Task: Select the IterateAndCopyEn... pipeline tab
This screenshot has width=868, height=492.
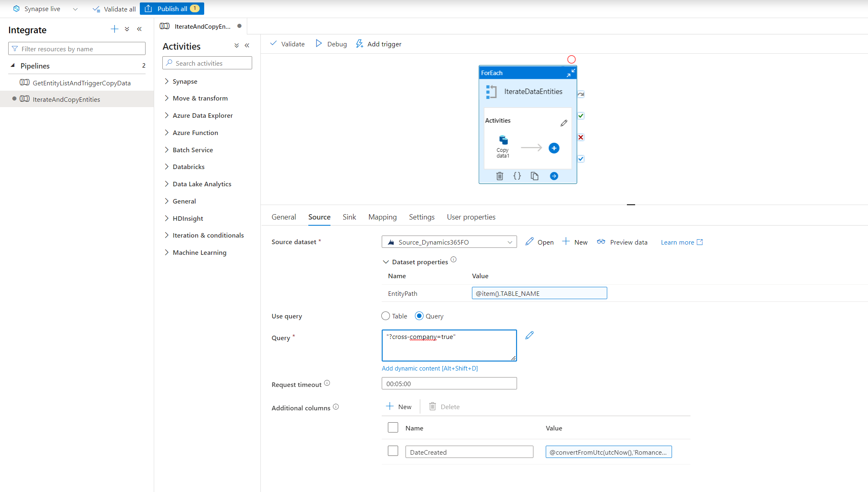Action: coord(200,26)
